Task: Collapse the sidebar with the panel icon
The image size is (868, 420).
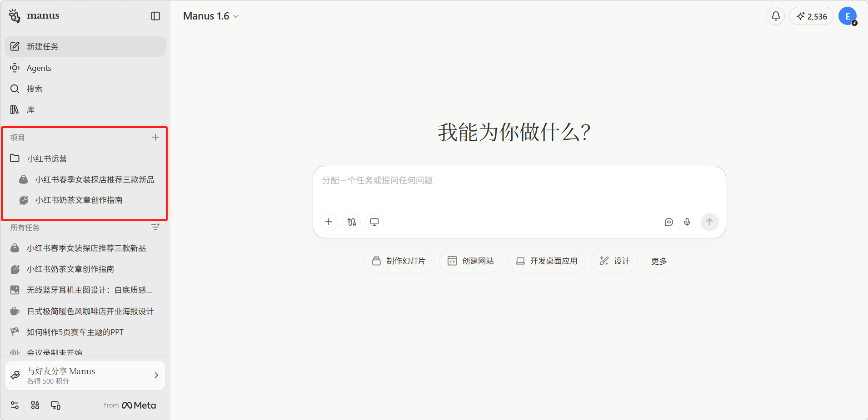Action: point(155,16)
